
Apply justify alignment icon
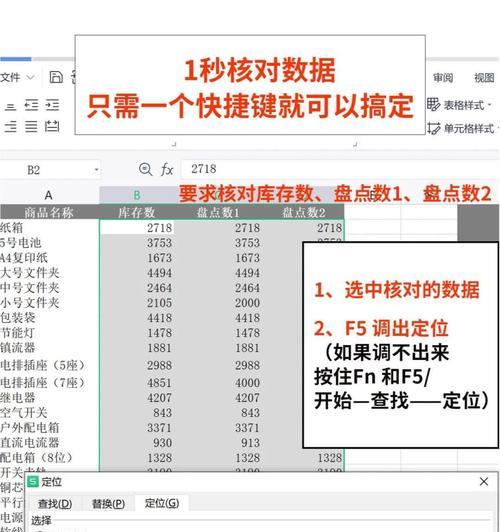32,127
